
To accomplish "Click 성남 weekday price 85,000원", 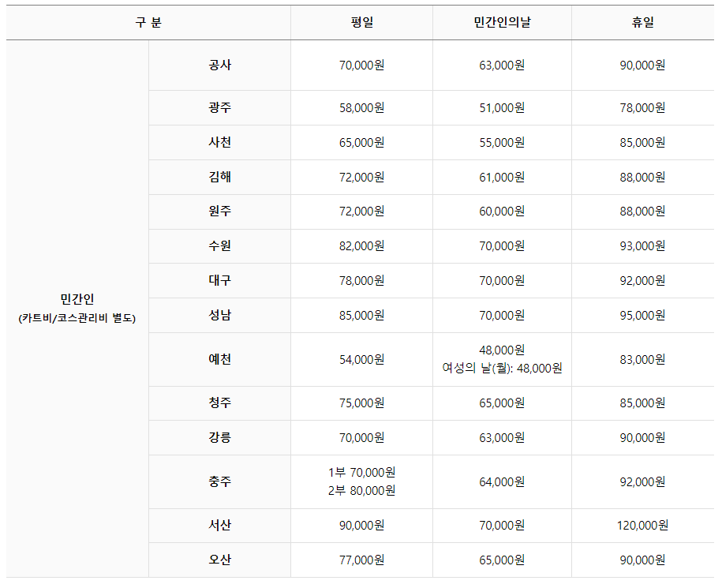I will (x=362, y=316).
